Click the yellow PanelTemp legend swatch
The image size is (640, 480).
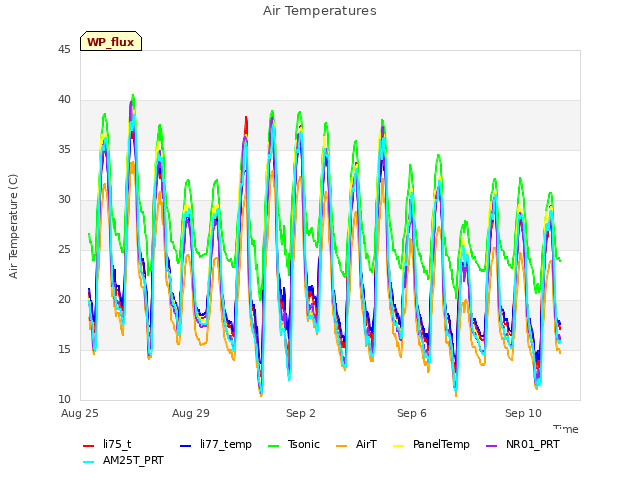(398, 445)
